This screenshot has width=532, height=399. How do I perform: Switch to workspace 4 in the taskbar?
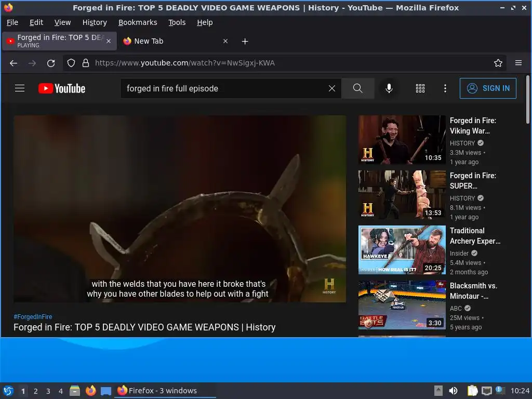coord(61,391)
